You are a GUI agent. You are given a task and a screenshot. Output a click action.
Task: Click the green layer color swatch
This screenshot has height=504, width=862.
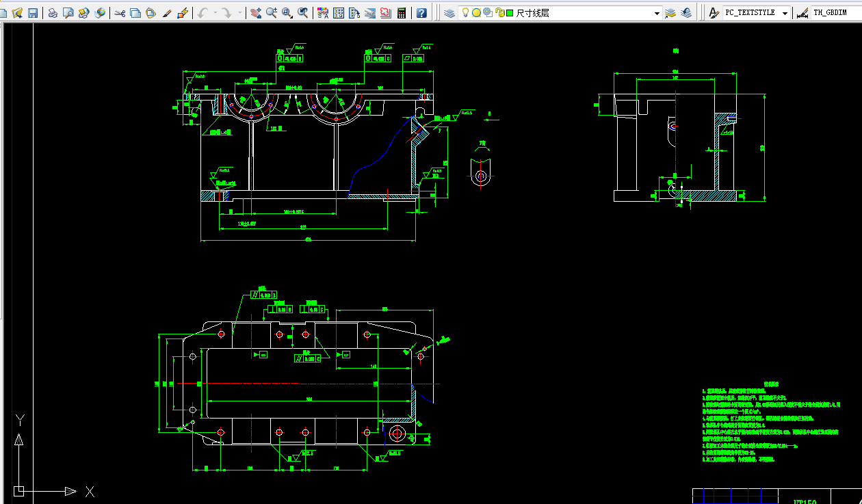pos(510,13)
